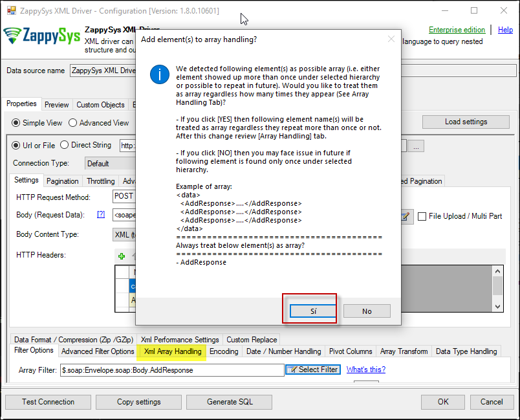Switch to the Properties tab
This screenshot has height=420, width=520.
[21, 104]
